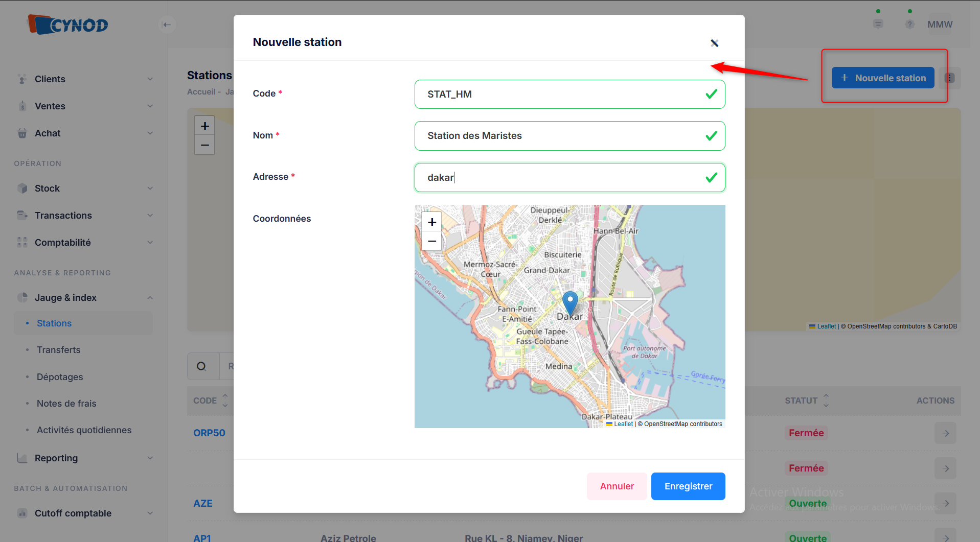Image resolution: width=980 pixels, height=542 pixels.
Task: Open the help question mark icon
Action: [909, 24]
